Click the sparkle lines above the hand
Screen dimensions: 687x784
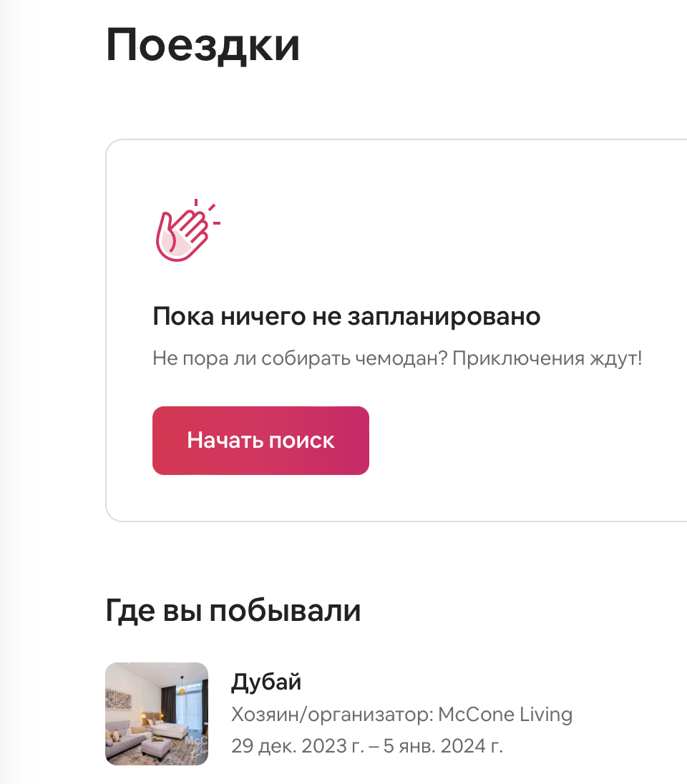(x=208, y=211)
